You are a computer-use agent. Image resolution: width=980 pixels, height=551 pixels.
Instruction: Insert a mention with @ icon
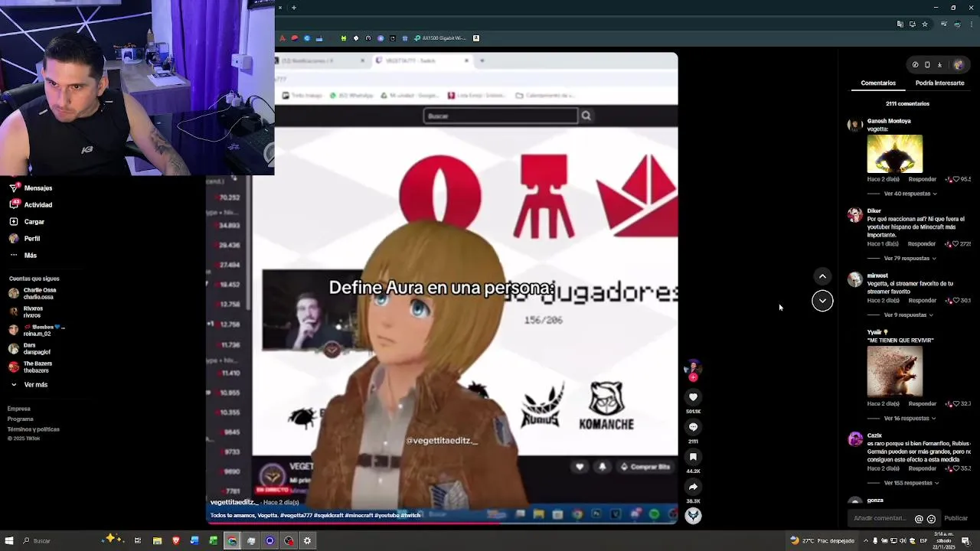(919, 519)
